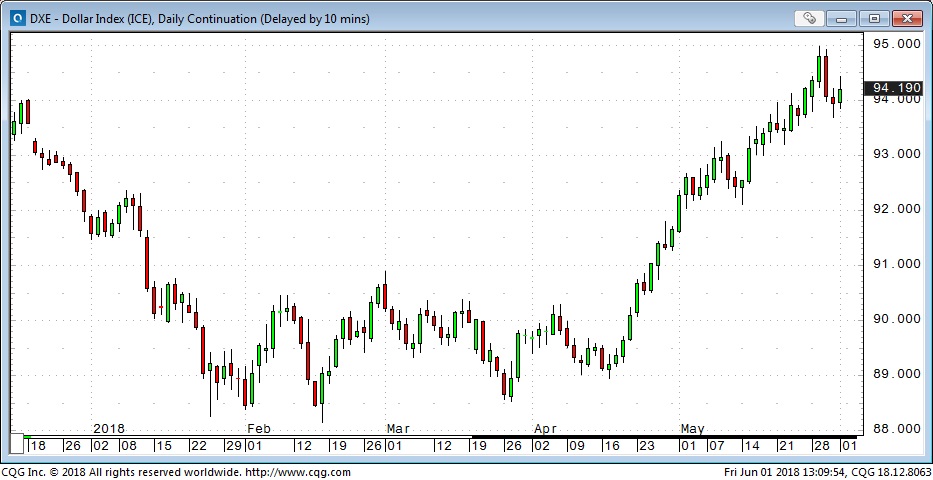Image resolution: width=933 pixels, height=480 pixels.
Task: Maximize the DXE chart window
Action: (874, 18)
